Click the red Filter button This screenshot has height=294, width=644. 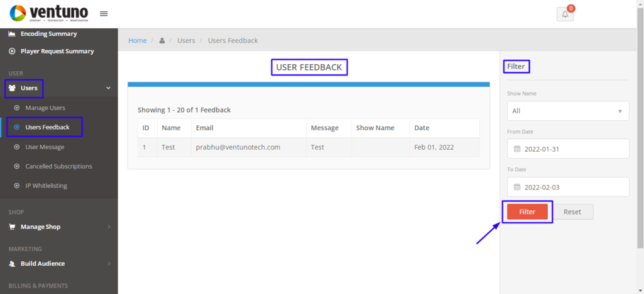click(x=528, y=212)
